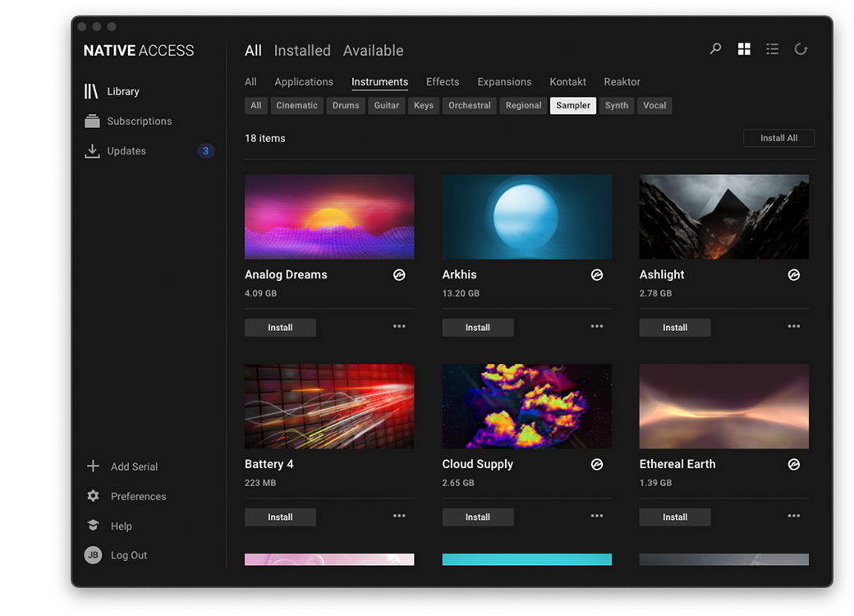Install Ashlight

coord(675,328)
